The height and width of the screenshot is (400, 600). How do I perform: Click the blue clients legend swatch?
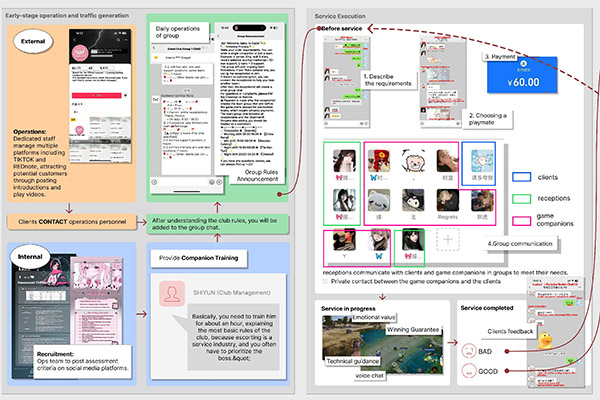[521, 177]
